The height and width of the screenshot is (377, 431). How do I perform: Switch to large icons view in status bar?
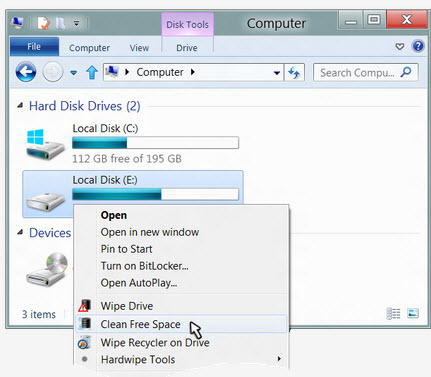coord(413,313)
